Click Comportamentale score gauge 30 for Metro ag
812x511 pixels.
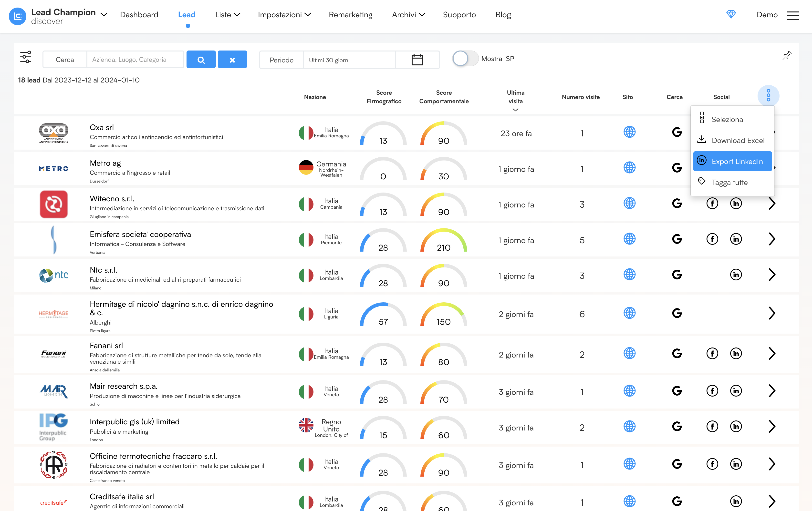[443, 169]
